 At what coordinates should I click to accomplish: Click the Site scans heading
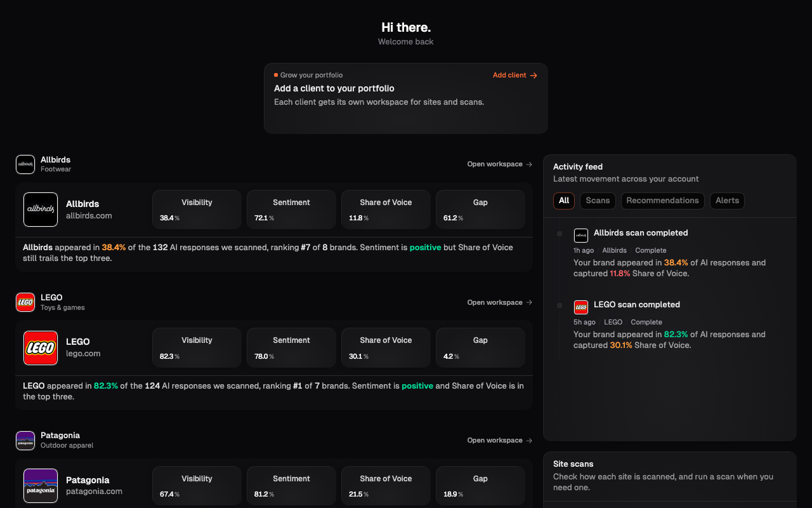coord(573,464)
